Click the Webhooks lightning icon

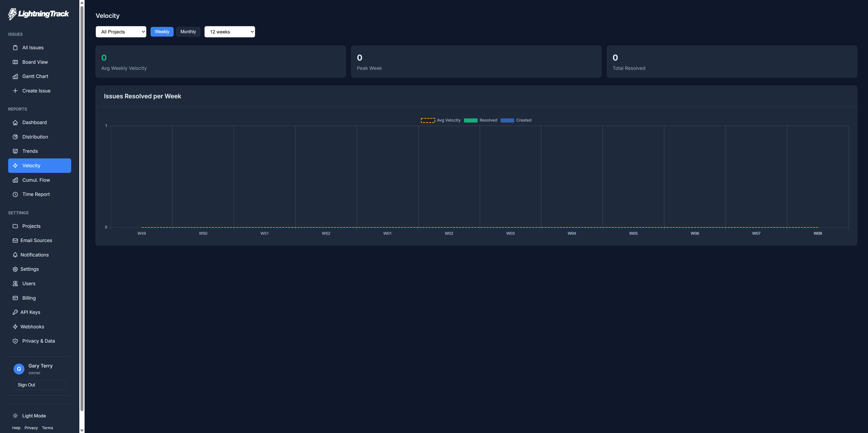tap(15, 327)
